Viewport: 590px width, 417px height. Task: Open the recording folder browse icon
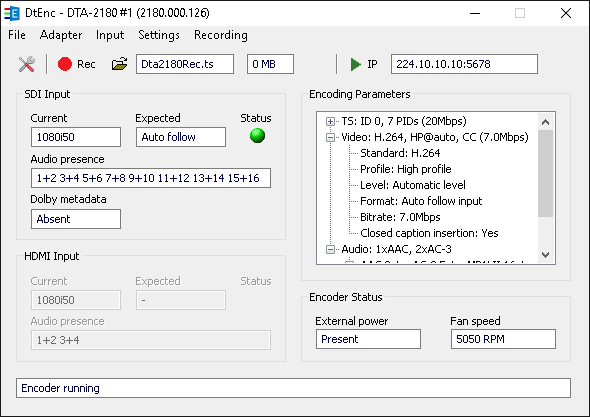(119, 64)
